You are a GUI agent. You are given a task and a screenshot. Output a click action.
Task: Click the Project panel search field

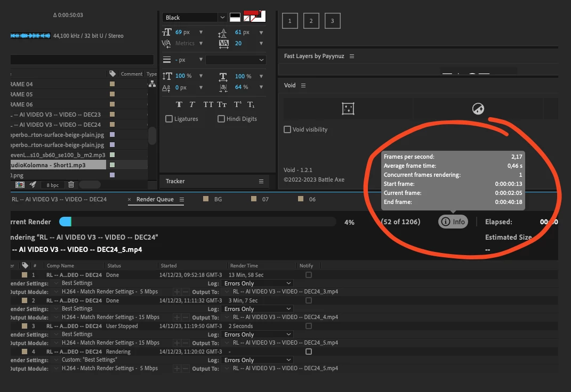click(x=82, y=60)
